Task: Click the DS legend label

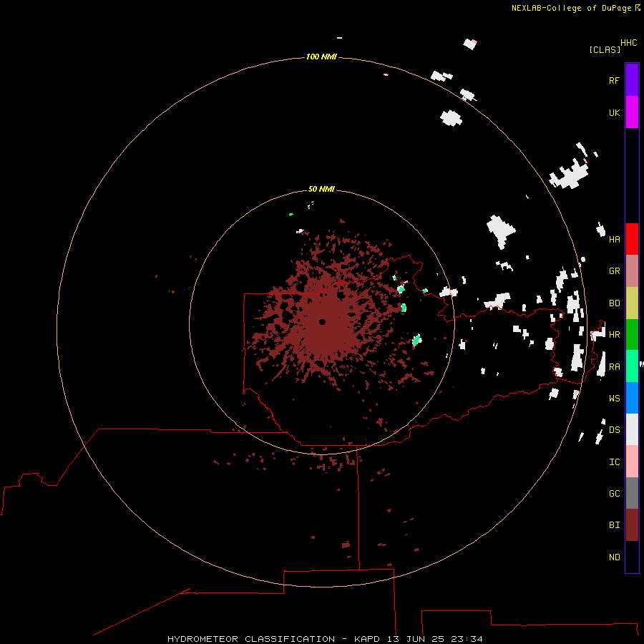Action: [615, 430]
